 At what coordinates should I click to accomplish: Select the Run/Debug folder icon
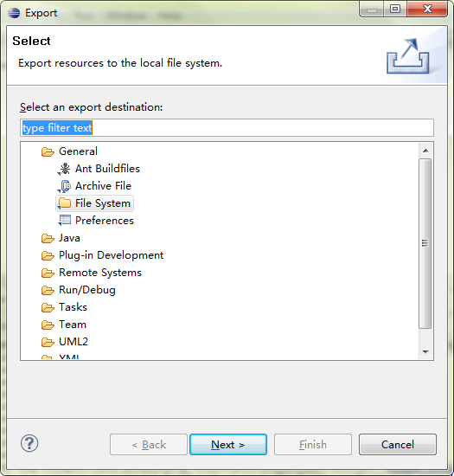pos(48,290)
